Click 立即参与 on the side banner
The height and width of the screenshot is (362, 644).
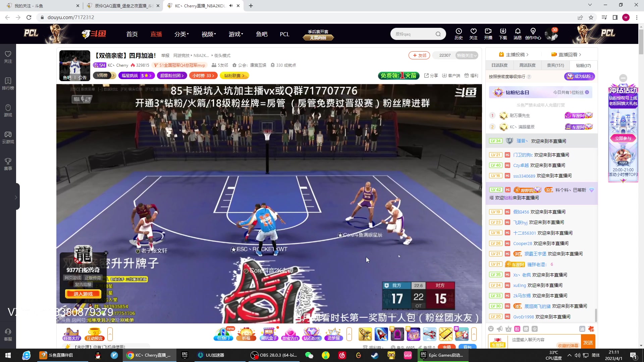pyautogui.click(x=623, y=138)
